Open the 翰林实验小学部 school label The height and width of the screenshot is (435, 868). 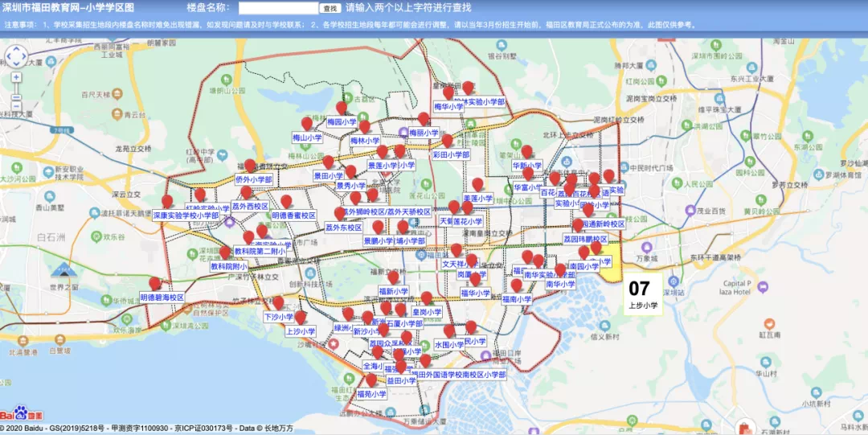pos(479,102)
